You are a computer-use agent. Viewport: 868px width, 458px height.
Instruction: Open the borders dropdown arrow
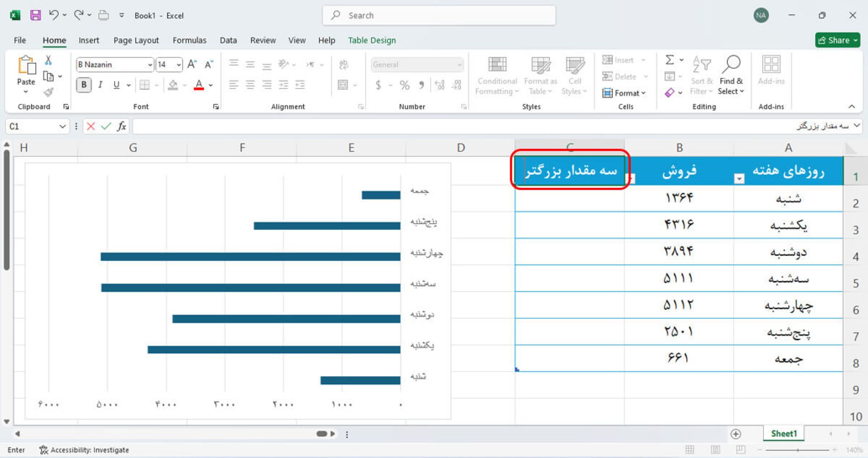157,85
